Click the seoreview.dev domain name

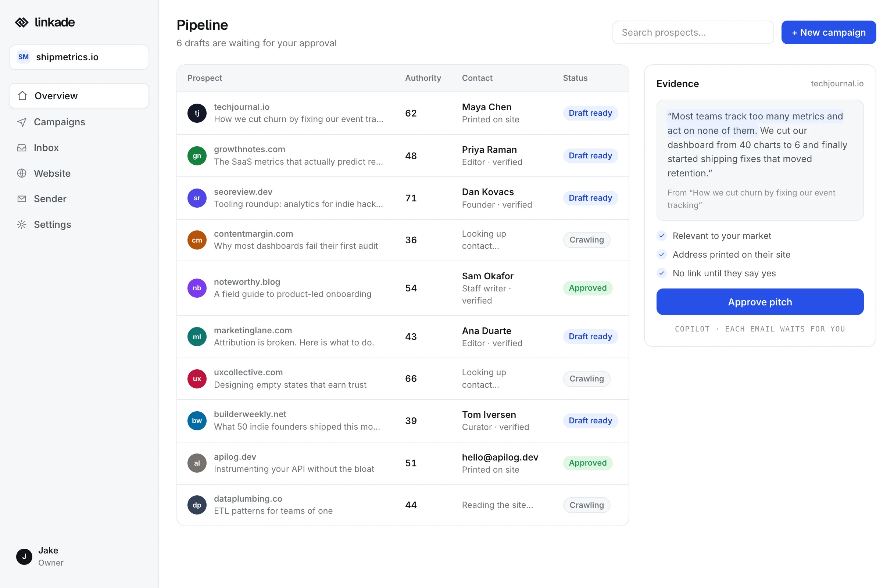tap(243, 192)
